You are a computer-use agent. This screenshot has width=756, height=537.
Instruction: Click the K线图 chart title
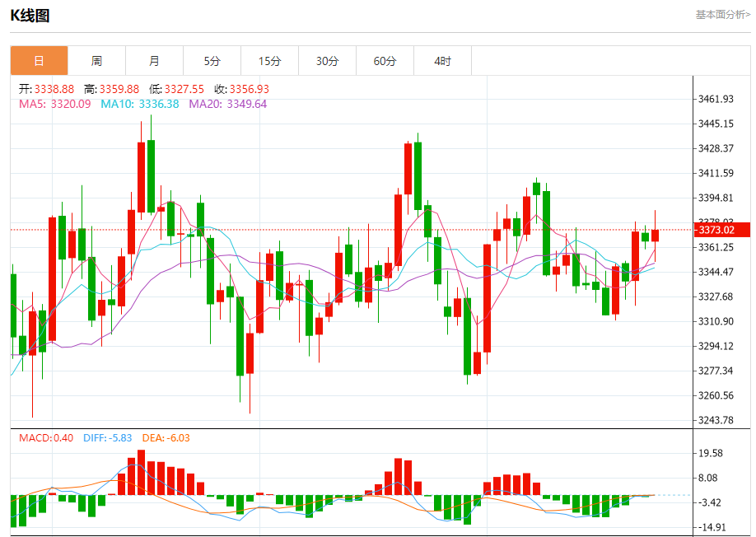30,16
